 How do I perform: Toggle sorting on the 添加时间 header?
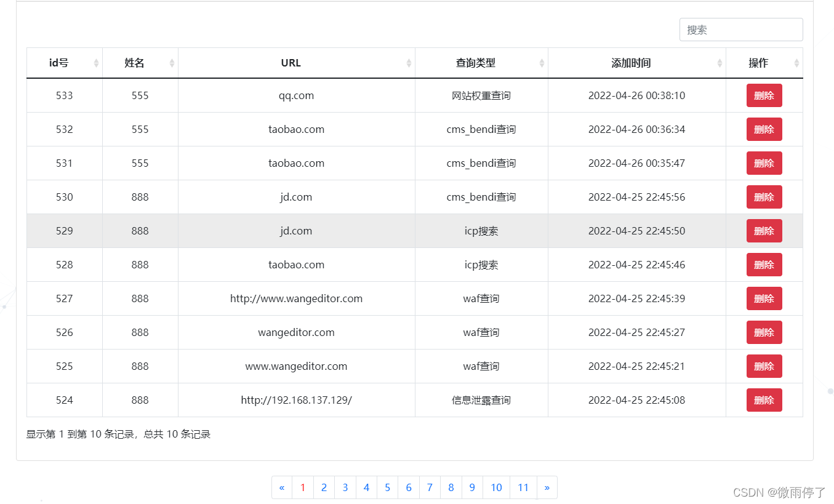click(x=631, y=63)
